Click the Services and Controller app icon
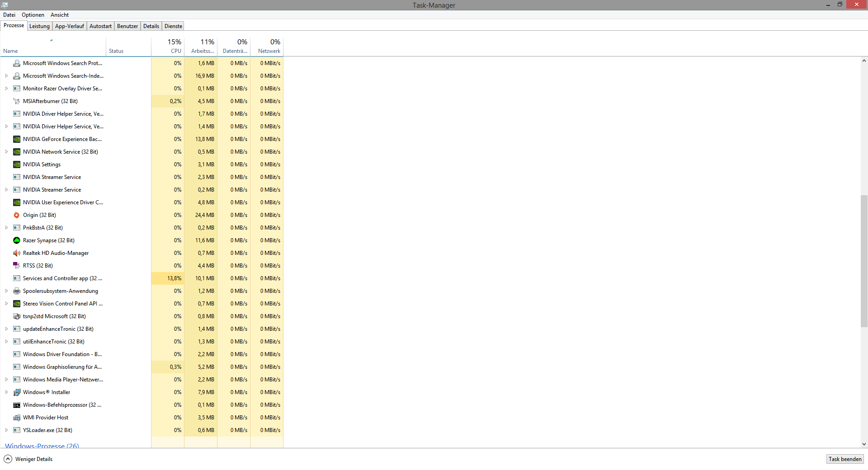This screenshot has height=470, width=868. pos(17,278)
